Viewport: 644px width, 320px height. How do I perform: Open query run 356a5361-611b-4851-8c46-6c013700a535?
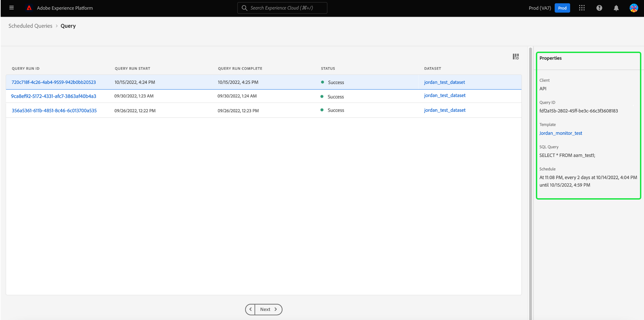(x=54, y=110)
